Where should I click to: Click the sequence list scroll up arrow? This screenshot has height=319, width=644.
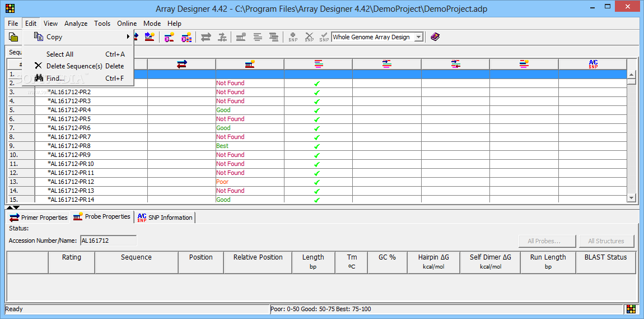pyautogui.click(x=632, y=75)
